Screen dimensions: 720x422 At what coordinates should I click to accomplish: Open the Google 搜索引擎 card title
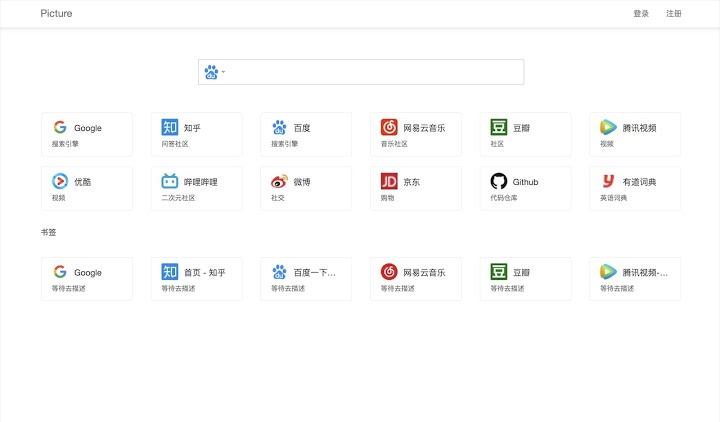pos(88,128)
